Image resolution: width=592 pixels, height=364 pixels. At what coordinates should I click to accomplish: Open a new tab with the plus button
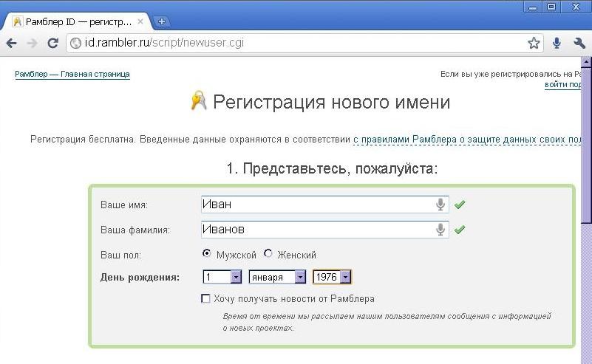[162, 21]
